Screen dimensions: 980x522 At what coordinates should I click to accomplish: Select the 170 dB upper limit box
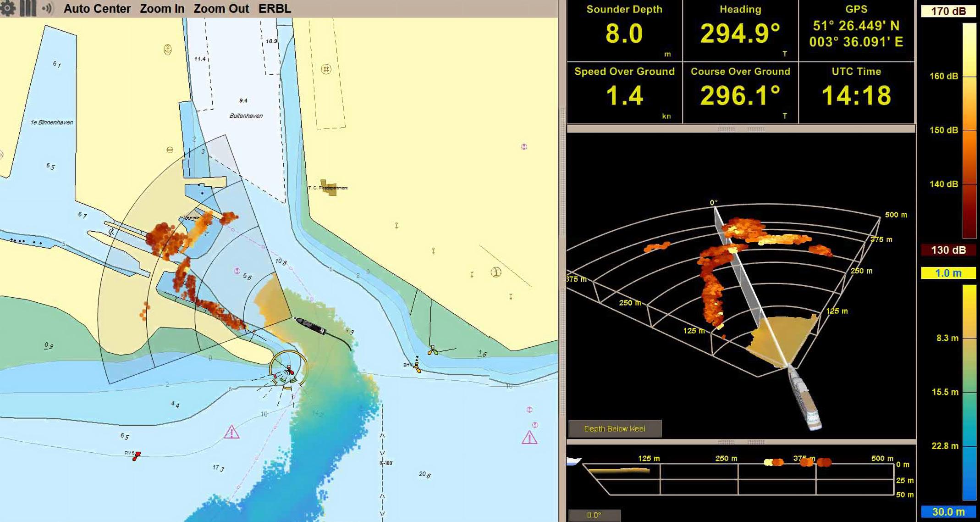coord(948,11)
